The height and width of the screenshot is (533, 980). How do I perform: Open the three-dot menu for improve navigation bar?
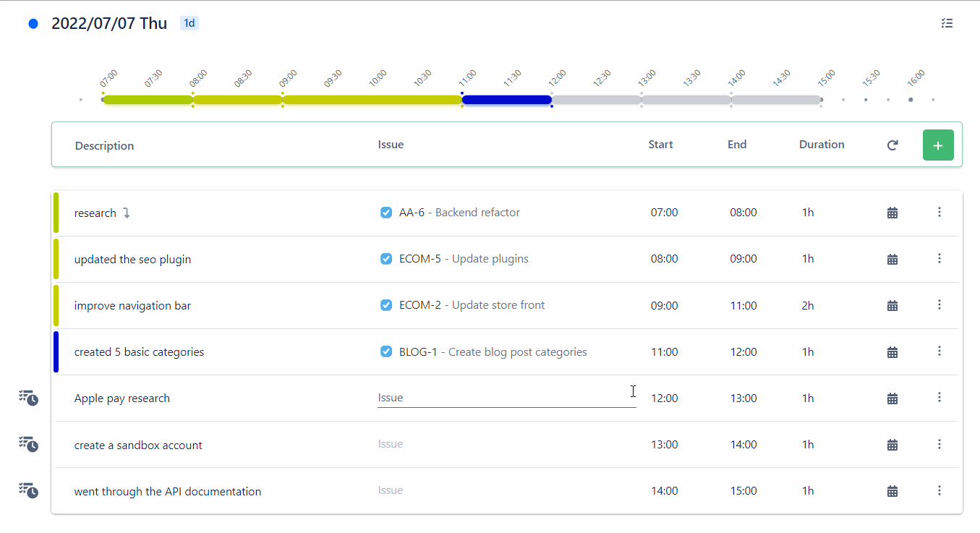pyautogui.click(x=939, y=304)
